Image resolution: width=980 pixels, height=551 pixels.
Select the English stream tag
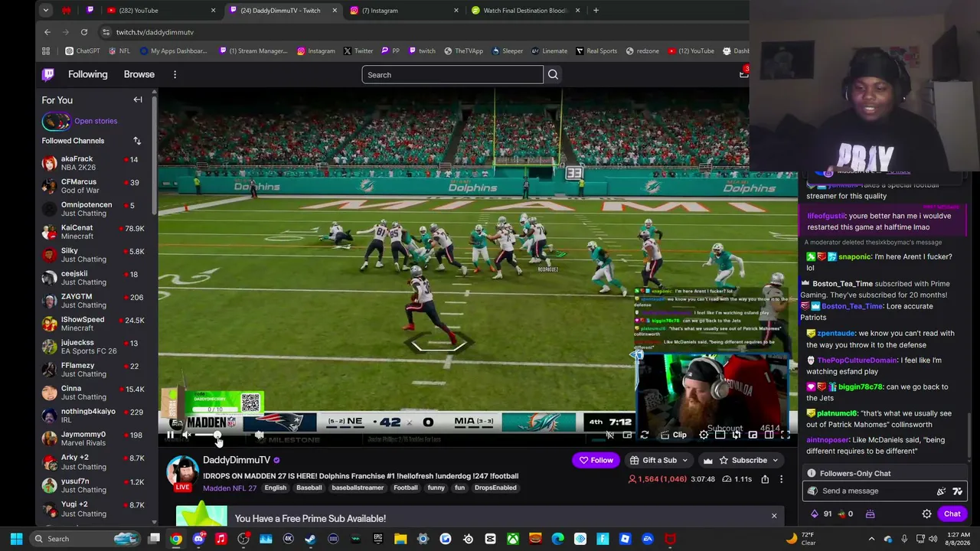tap(276, 487)
